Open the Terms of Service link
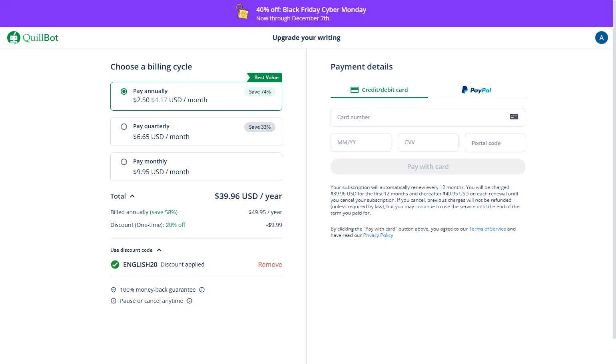The image size is (616, 364). (x=487, y=229)
